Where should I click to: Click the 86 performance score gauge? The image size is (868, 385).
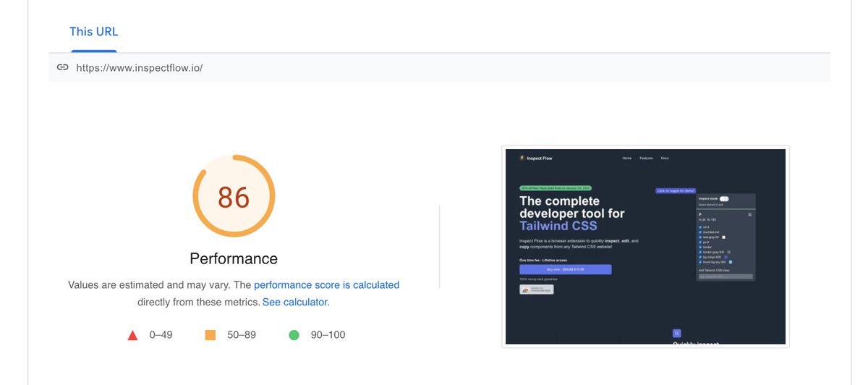coord(234,196)
